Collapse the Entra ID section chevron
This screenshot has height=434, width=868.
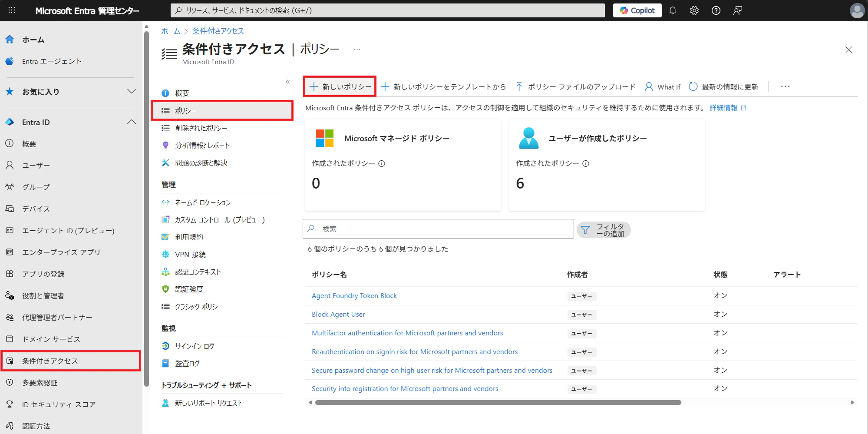[132, 122]
